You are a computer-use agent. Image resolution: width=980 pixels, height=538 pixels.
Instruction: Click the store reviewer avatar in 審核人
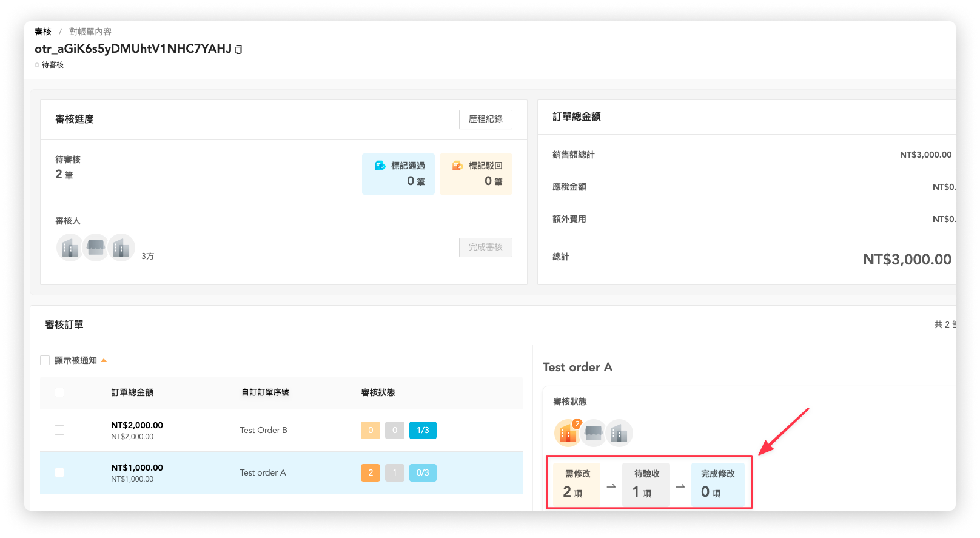[95, 247]
